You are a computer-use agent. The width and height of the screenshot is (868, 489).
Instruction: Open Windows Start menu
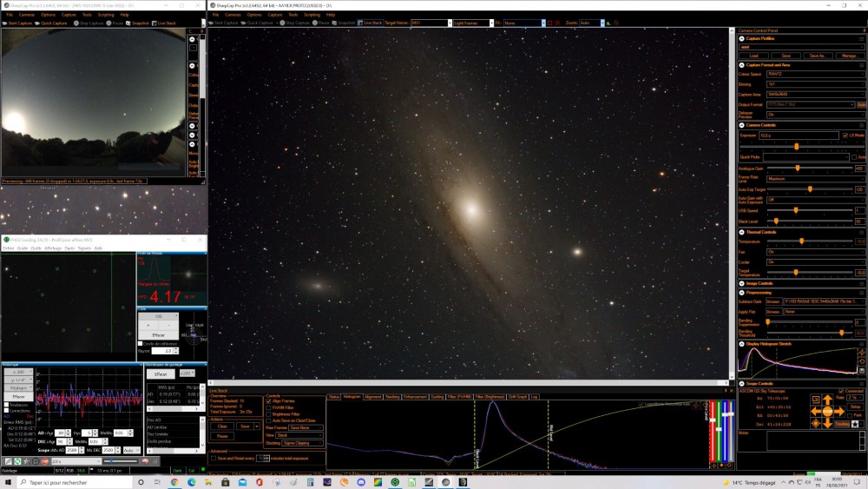pyautogui.click(x=9, y=482)
